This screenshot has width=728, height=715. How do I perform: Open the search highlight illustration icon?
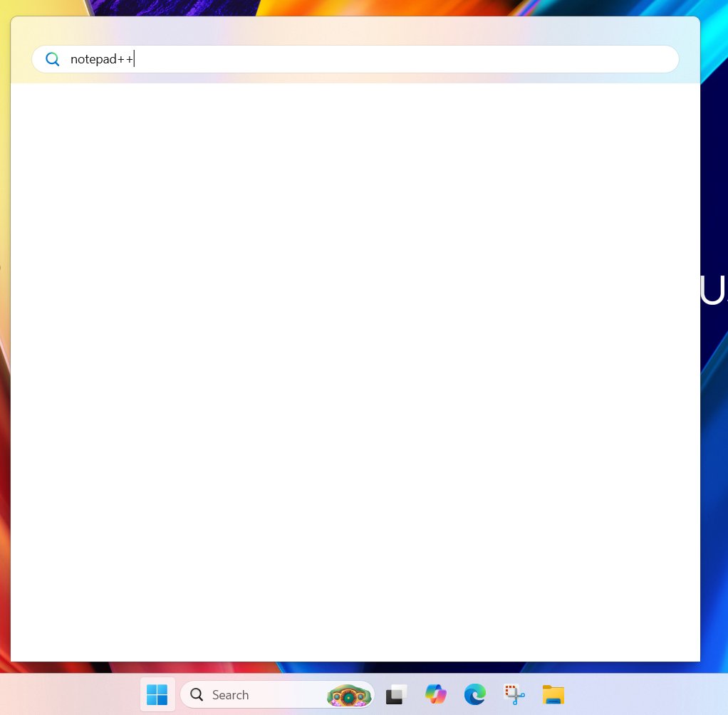click(x=349, y=696)
